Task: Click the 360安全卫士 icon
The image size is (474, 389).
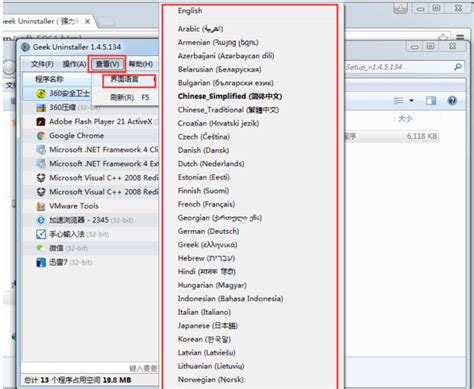Action: 41,94
